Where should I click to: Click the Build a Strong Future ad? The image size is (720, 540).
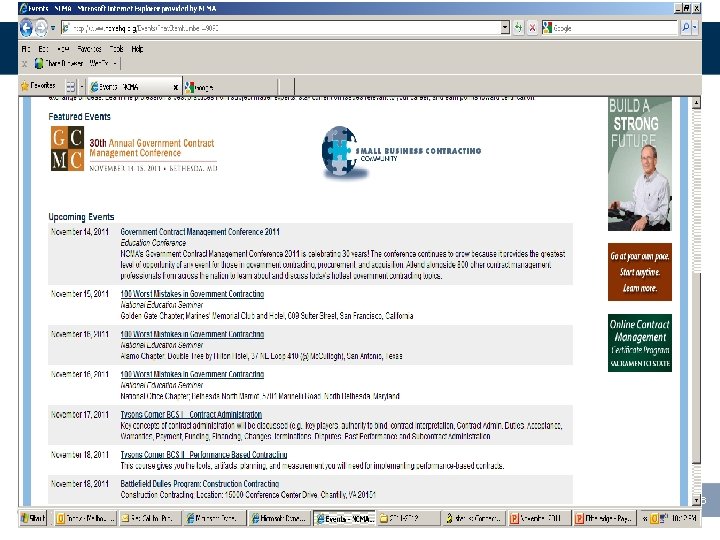pyautogui.click(x=639, y=164)
